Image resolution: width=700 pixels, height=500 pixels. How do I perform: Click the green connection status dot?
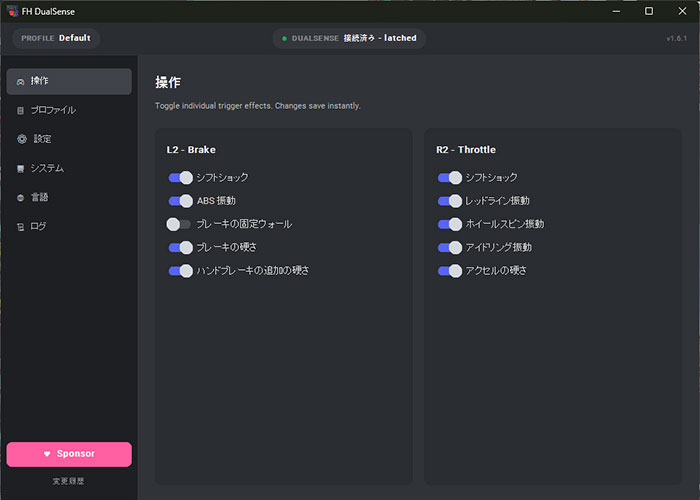pyautogui.click(x=284, y=38)
